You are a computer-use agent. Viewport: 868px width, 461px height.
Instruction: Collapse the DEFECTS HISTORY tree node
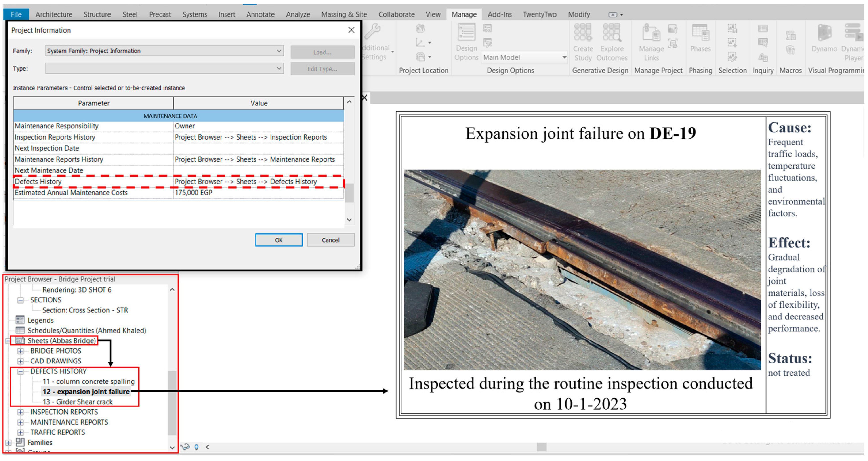[21, 371]
